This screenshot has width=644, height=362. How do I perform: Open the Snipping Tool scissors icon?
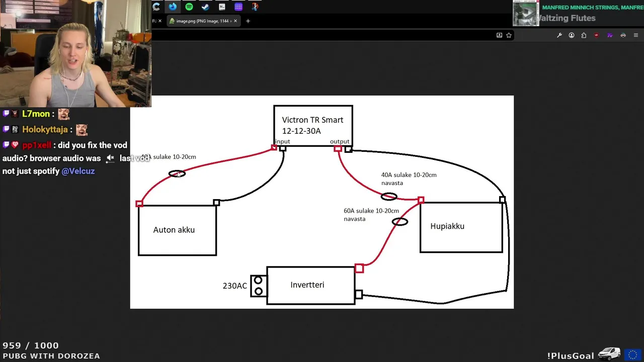coord(255,7)
